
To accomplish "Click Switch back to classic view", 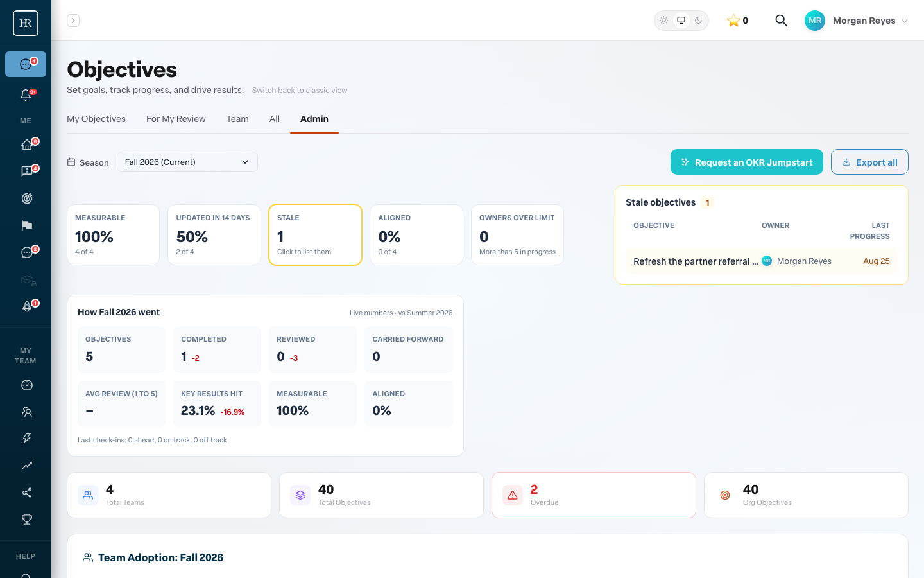I will coord(300,91).
